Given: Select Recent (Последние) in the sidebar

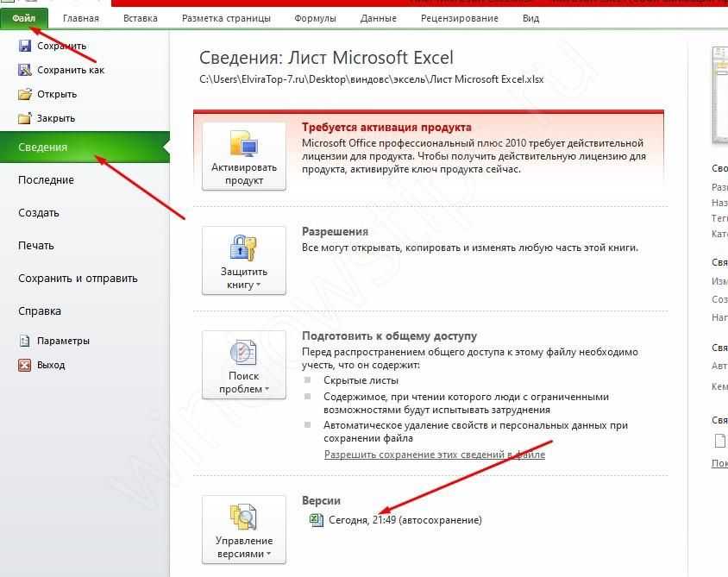Looking at the screenshot, I should coord(46,180).
